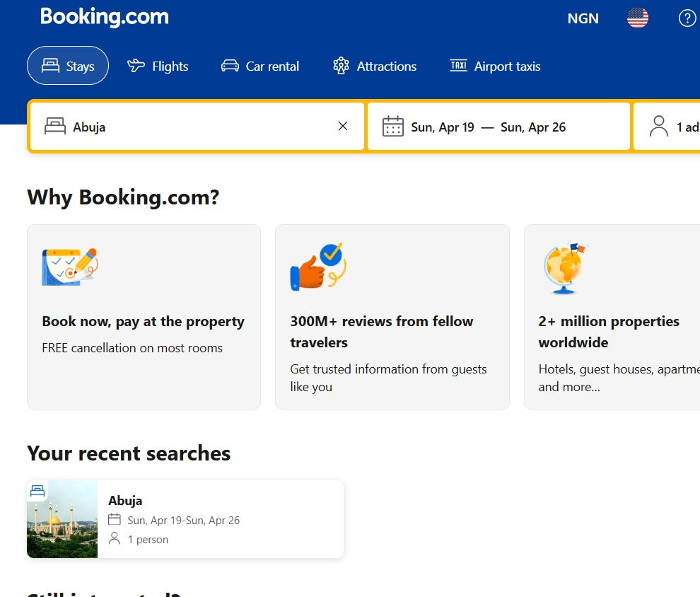The image size is (700, 597).
Task: Click the checklist and pencil illustration
Action: pyautogui.click(x=70, y=267)
